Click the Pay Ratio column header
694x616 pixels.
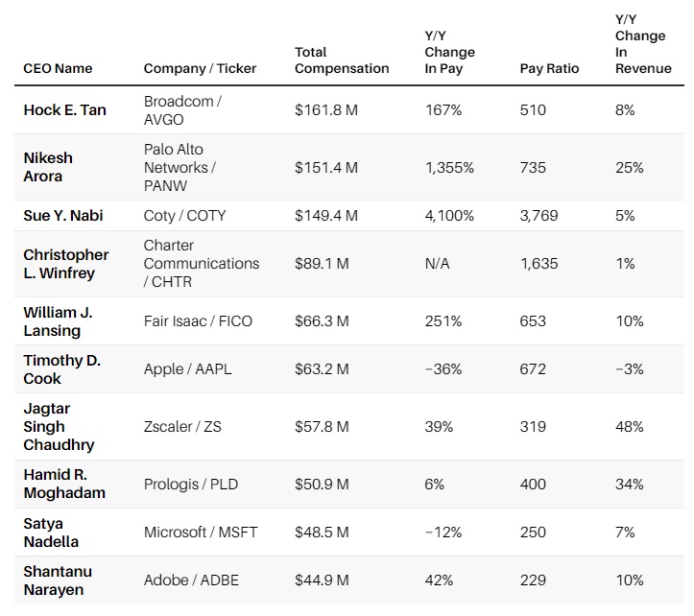[x=551, y=68]
